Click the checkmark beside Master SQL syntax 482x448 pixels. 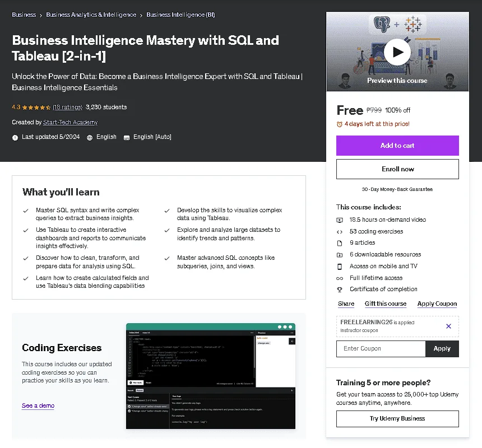pos(26,211)
